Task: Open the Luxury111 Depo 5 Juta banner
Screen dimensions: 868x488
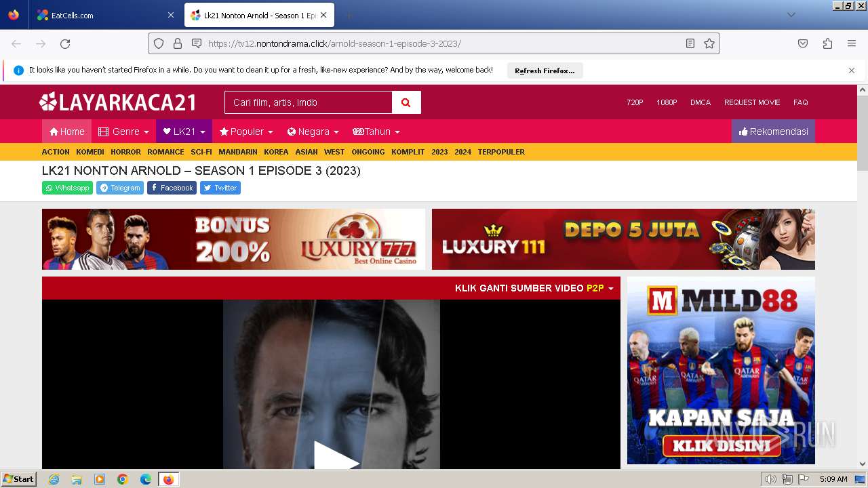Action: [623, 239]
